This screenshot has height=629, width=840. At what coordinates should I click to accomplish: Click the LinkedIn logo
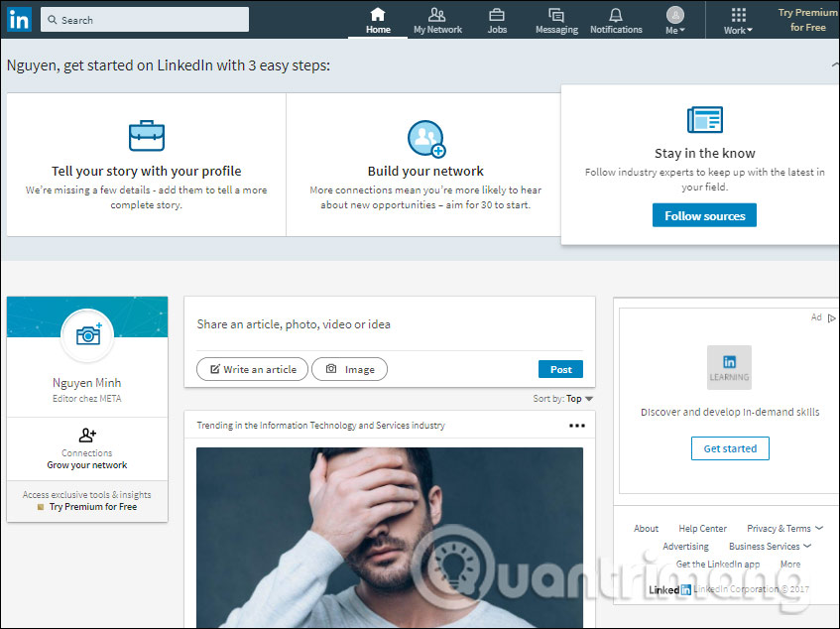point(18,19)
